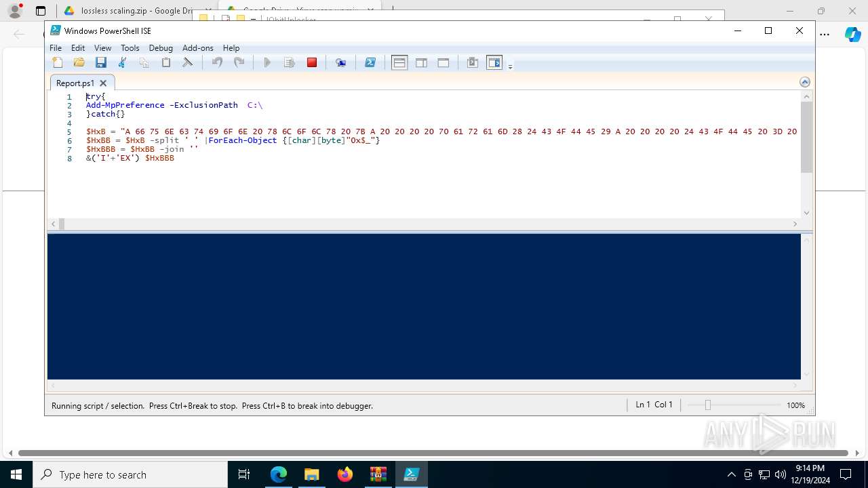868x488 pixels.
Task: Open Task View on taskbar
Action: pos(244,474)
